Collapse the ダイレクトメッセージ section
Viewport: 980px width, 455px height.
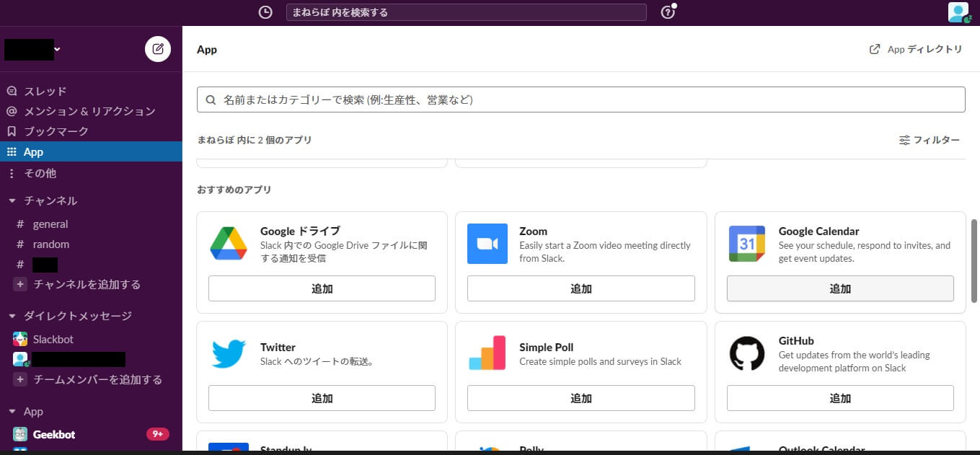coord(12,316)
